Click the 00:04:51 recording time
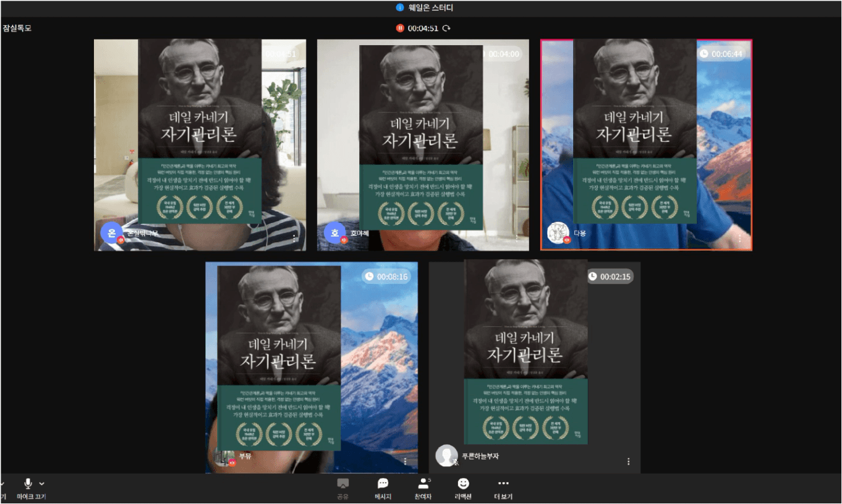Viewport: 842px width, 504px height. (x=423, y=28)
